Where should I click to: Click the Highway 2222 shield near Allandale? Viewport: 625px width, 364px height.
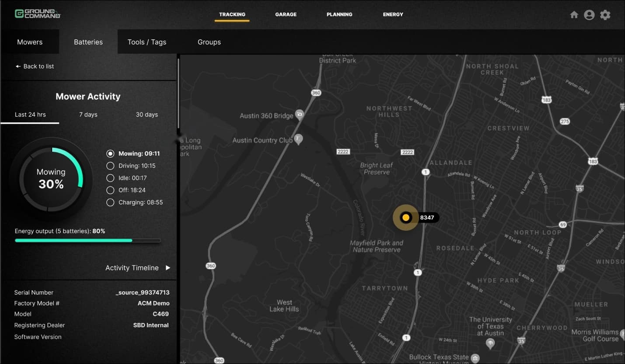(407, 152)
